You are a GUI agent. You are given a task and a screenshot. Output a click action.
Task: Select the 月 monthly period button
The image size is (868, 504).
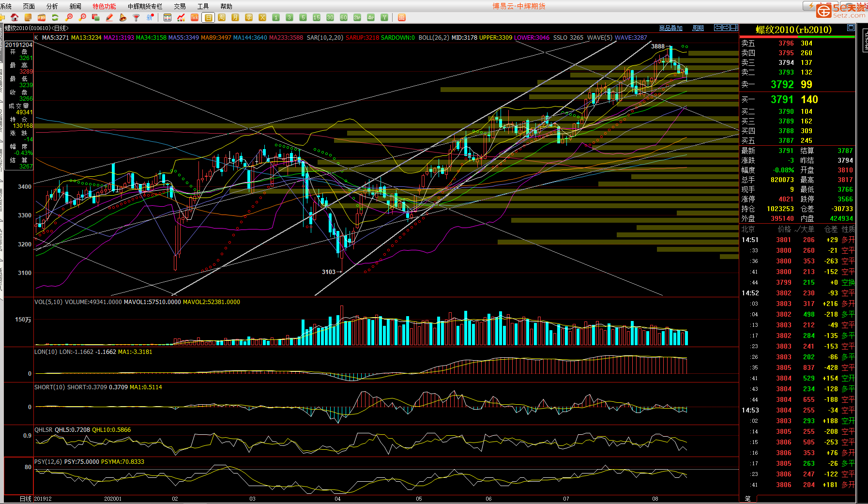click(x=235, y=17)
